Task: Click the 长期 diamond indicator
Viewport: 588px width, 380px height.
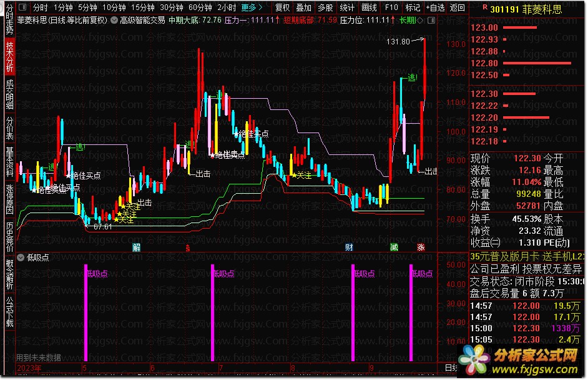Action: (x=411, y=20)
